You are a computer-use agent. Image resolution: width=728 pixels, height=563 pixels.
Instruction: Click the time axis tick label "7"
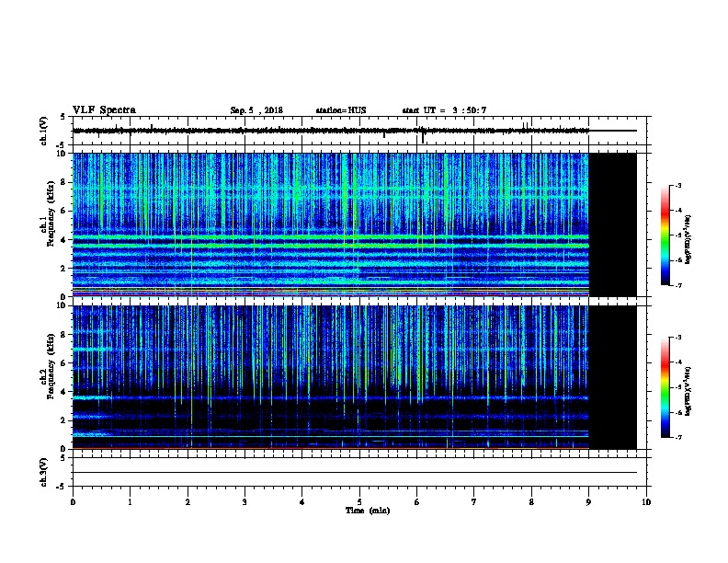tap(474, 501)
